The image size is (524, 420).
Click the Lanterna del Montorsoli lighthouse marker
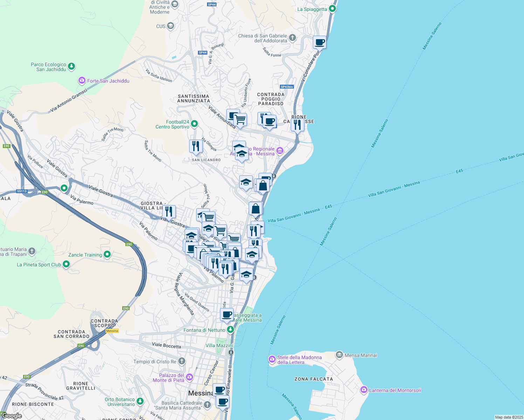point(363,390)
